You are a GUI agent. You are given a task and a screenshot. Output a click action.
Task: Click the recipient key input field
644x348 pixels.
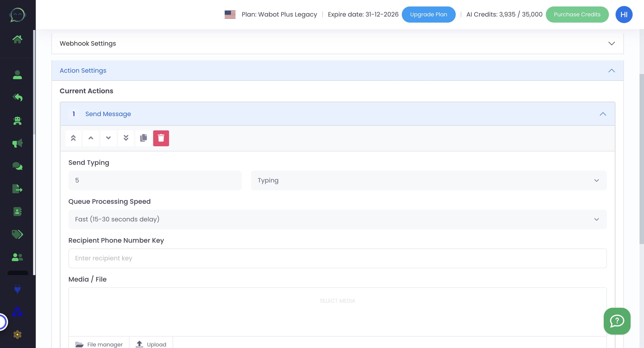(337, 258)
